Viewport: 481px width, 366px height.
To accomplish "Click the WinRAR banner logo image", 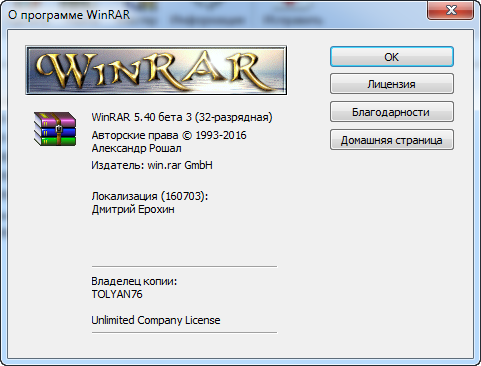I will pos(156,70).
